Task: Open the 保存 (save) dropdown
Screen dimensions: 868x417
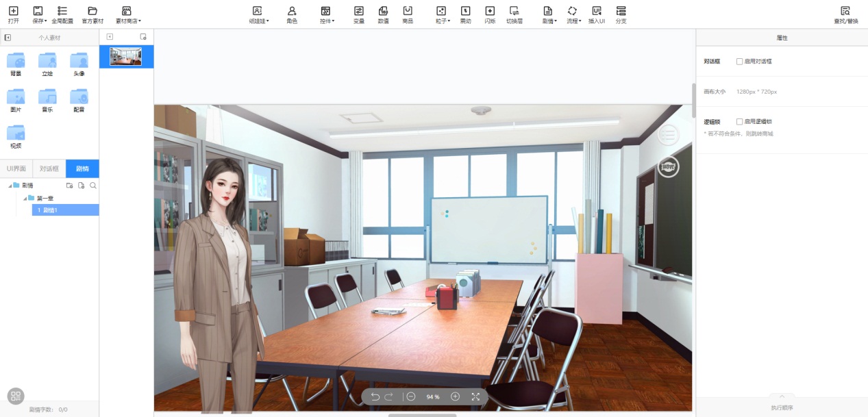Action: (39, 14)
